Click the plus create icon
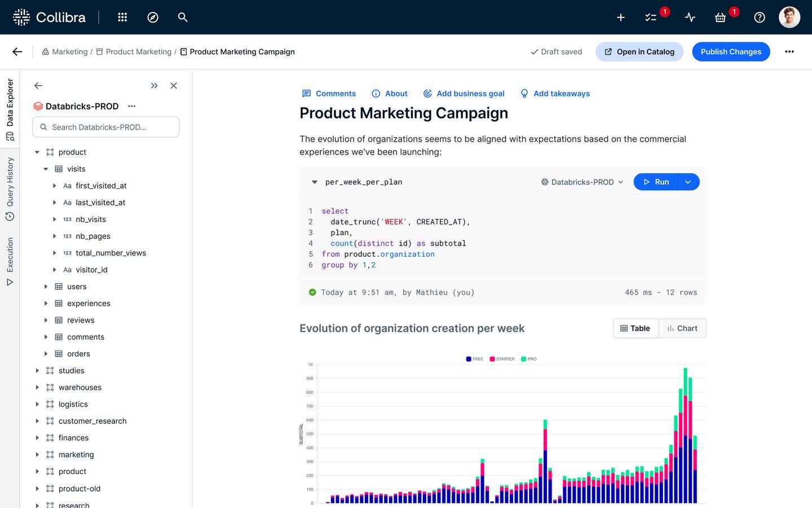This screenshot has width=812, height=508. coord(620,17)
